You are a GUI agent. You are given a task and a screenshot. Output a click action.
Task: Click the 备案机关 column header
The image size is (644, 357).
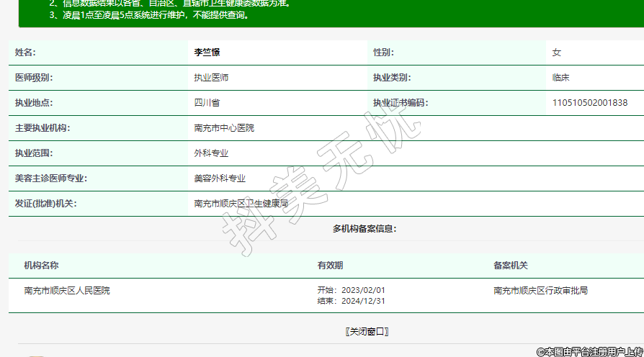click(x=511, y=266)
